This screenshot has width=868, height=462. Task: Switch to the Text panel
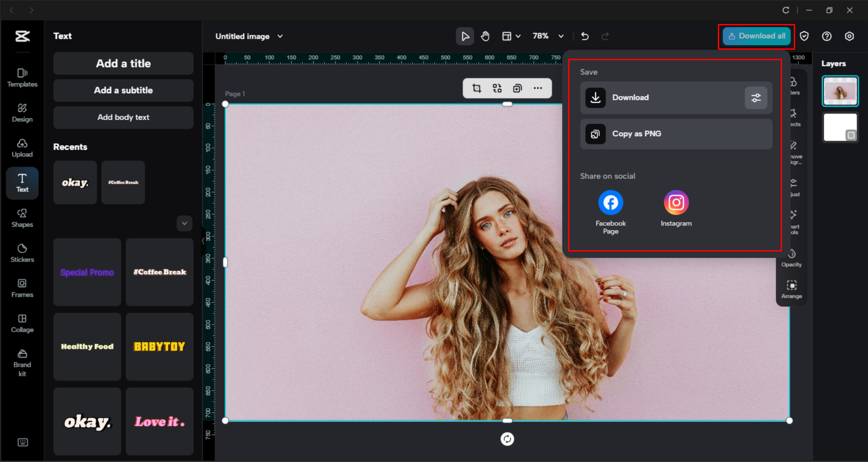tap(22, 183)
